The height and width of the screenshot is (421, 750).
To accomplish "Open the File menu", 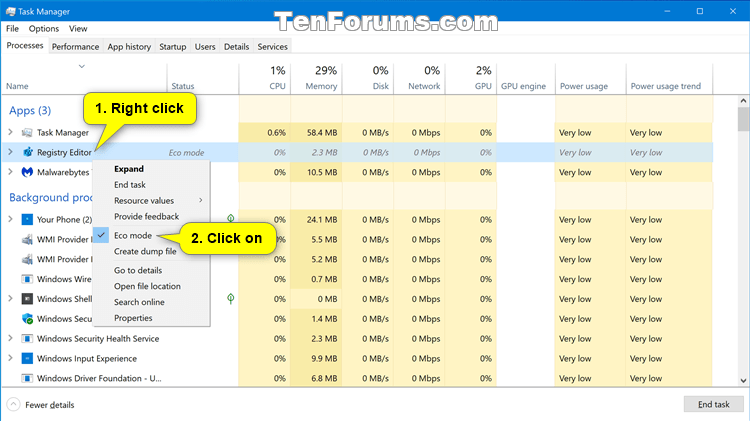I will (x=12, y=29).
